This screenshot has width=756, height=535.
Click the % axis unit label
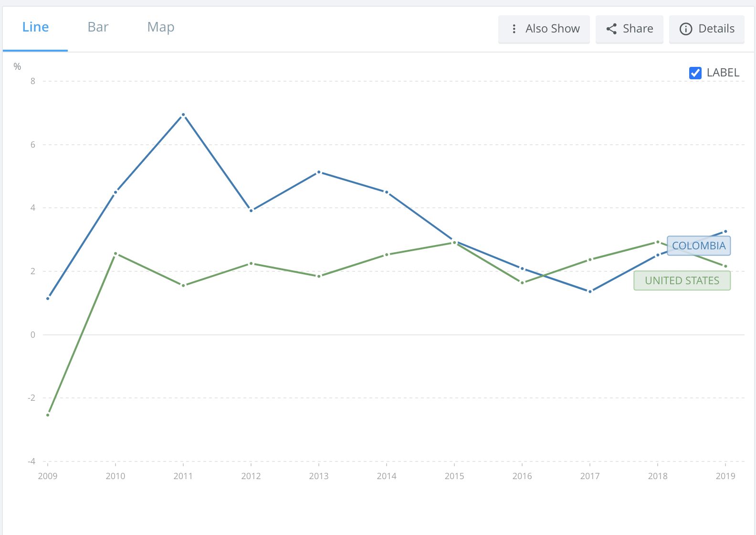point(17,66)
